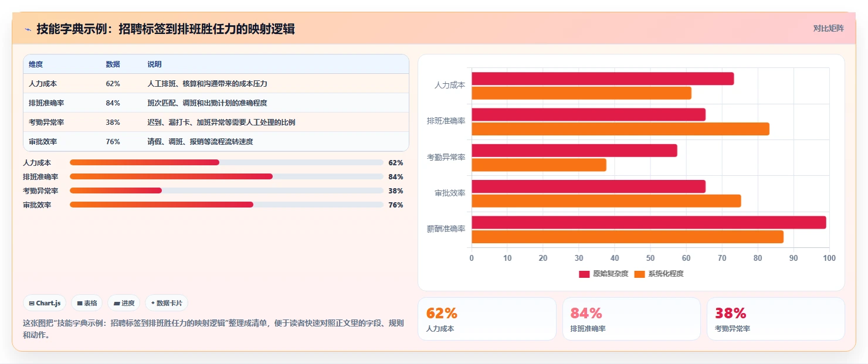Screen dimensions: 868x364
Task: Click the 0 tick on the chart x-axis
Action: click(x=472, y=258)
